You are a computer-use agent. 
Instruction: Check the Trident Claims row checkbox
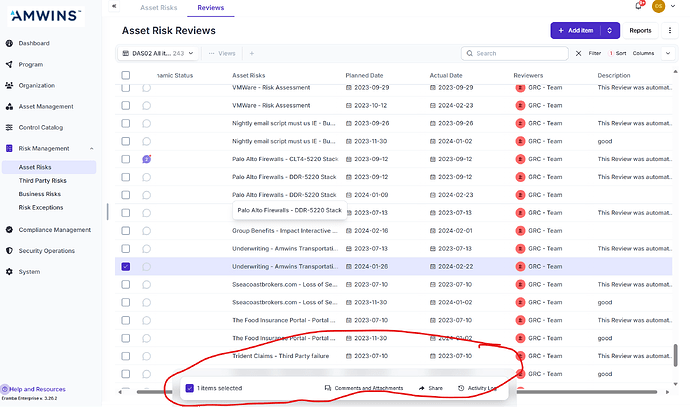tap(126, 356)
